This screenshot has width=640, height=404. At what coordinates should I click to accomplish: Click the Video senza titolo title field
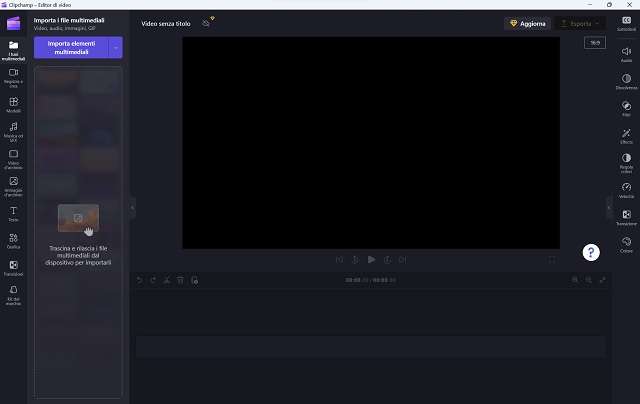coord(166,22)
